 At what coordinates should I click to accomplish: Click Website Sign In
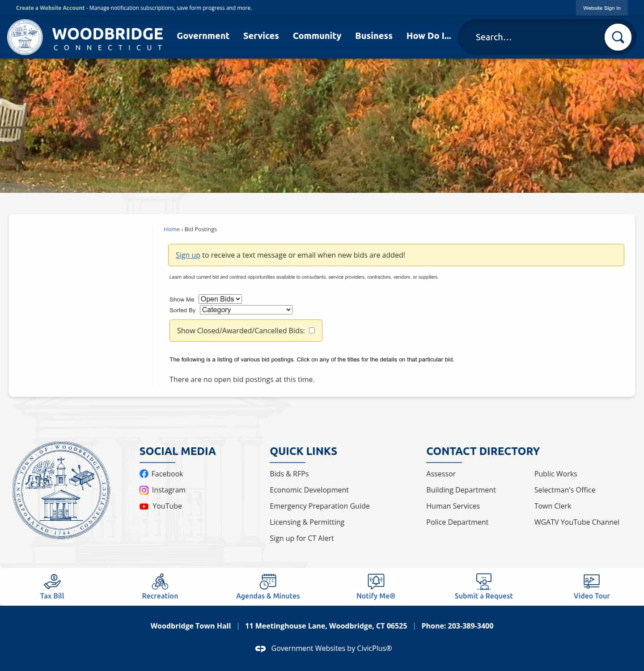click(601, 8)
